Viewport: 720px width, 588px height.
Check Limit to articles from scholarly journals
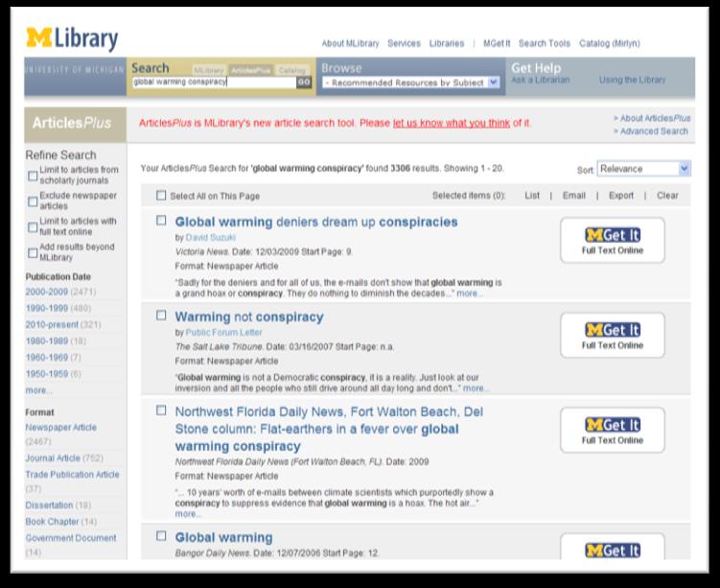(33, 176)
